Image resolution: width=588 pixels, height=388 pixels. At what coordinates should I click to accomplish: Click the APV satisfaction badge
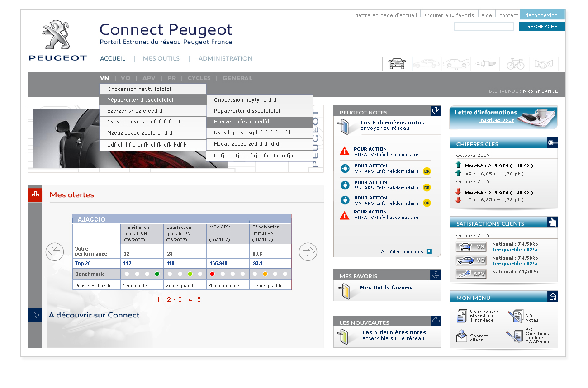point(471,274)
